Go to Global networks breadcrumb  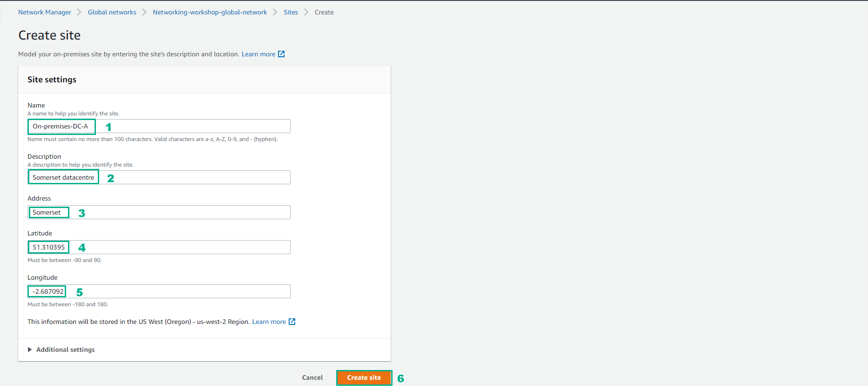click(112, 12)
